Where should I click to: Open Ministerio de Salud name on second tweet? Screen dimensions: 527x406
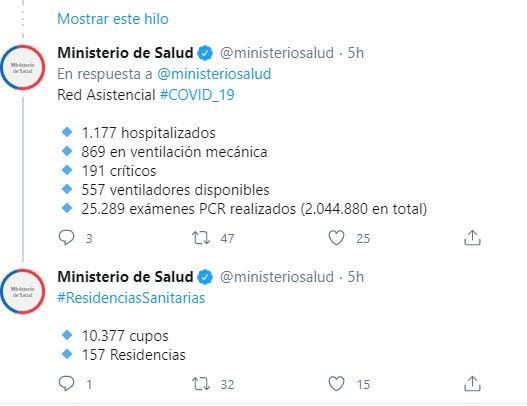coord(125,277)
